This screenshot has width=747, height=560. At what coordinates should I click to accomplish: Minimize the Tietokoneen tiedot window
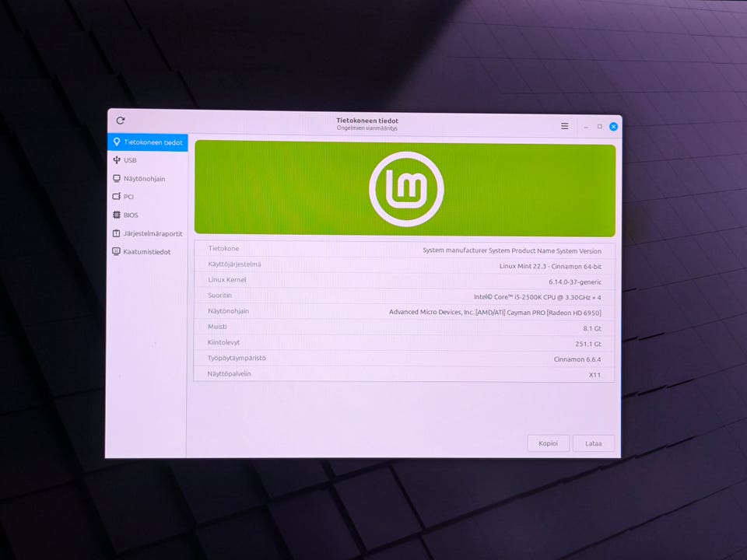[x=586, y=127]
